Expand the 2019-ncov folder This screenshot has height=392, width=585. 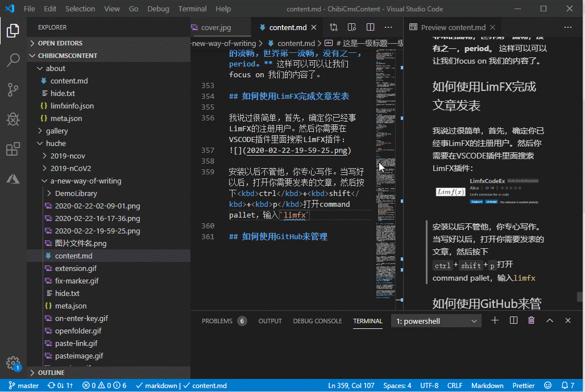pos(109,156)
